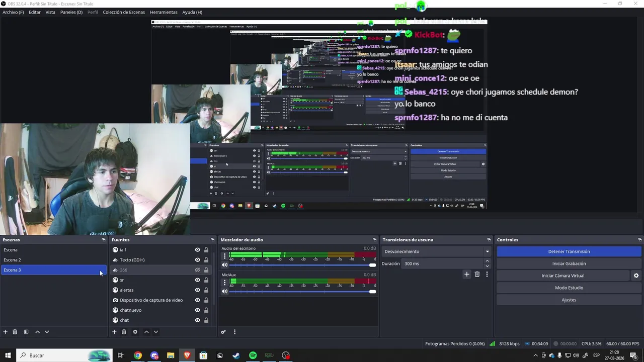Hide the ia 1 source
This screenshot has height=362, width=644.
pyautogui.click(x=197, y=250)
